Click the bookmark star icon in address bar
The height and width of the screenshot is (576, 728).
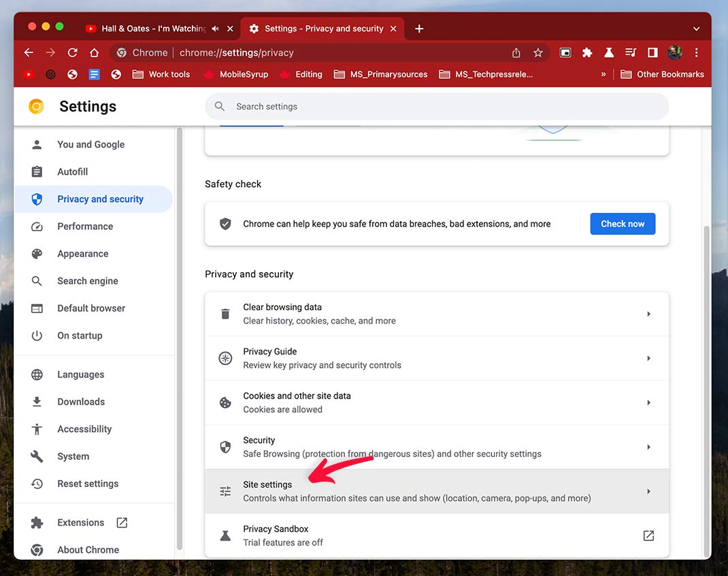tap(537, 52)
